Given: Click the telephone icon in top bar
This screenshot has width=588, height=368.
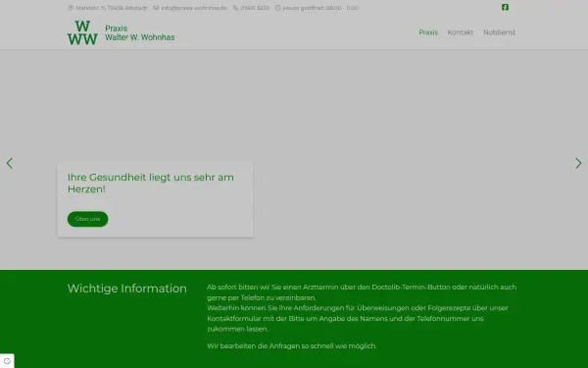Looking at the screenshot, I should click(236, 8).
